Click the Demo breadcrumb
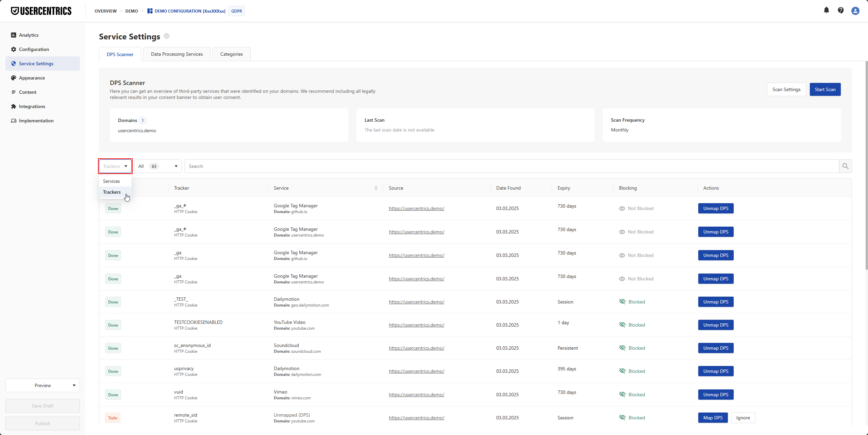The height and width of the screenshot is (435, 868). (132, 11)
